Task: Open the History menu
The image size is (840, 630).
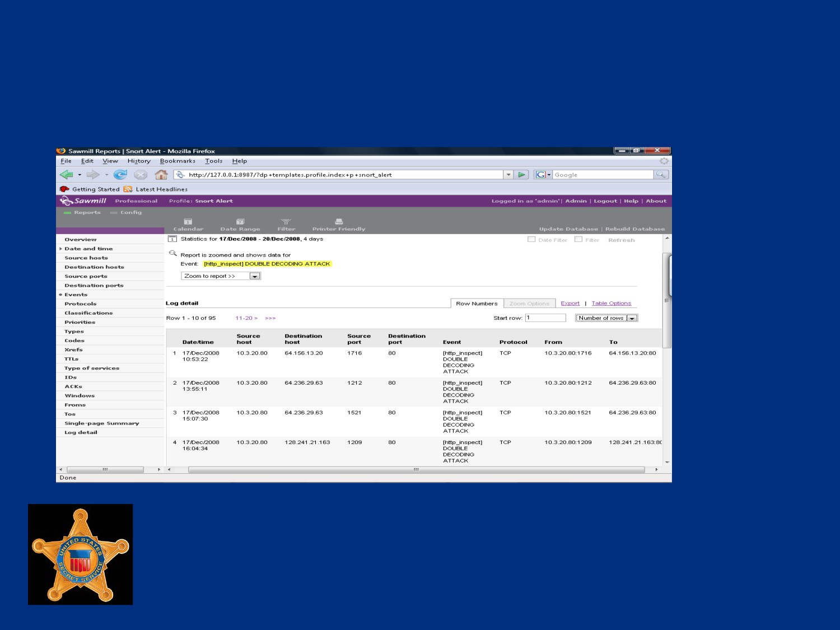Action: 139,161
